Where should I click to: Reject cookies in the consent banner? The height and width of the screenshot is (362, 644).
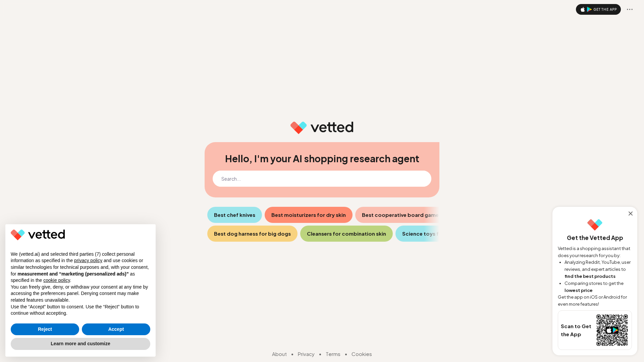click(x=45, y=329)
